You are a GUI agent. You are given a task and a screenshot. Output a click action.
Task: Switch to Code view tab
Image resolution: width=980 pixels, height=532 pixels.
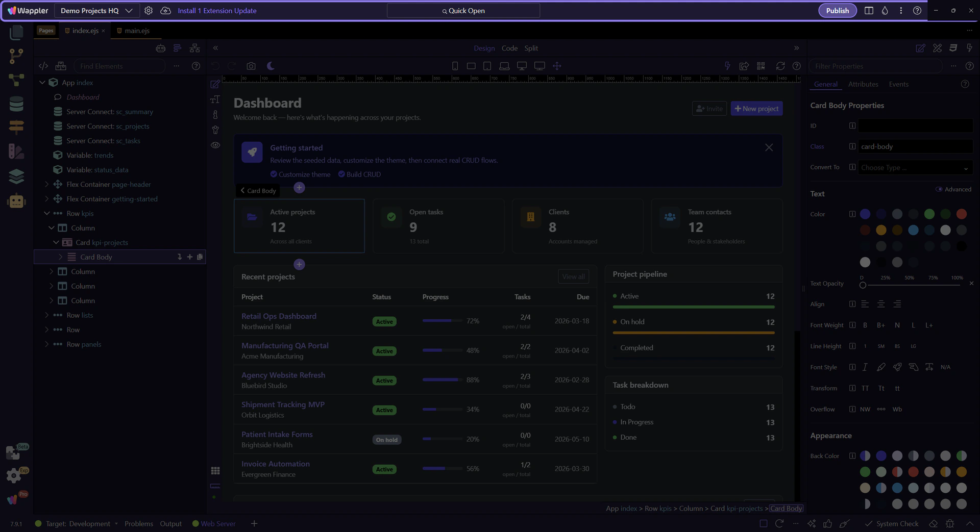[509, 48]
